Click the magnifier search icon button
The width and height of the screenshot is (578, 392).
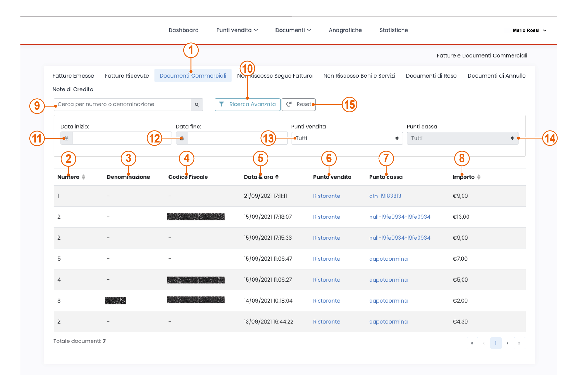pyautogui.click(x=197, y=104)
